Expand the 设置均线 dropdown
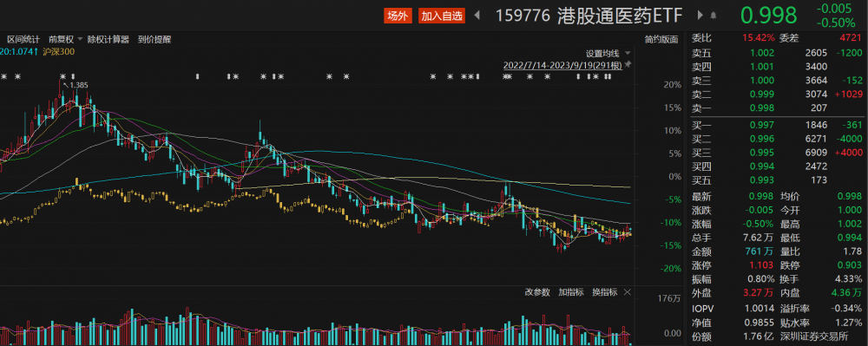The image size is (868, 346). click(608, 54)
